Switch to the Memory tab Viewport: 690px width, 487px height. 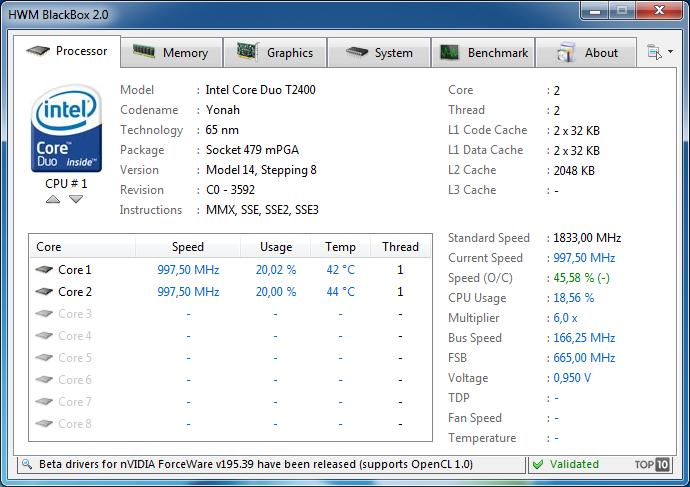171,53
